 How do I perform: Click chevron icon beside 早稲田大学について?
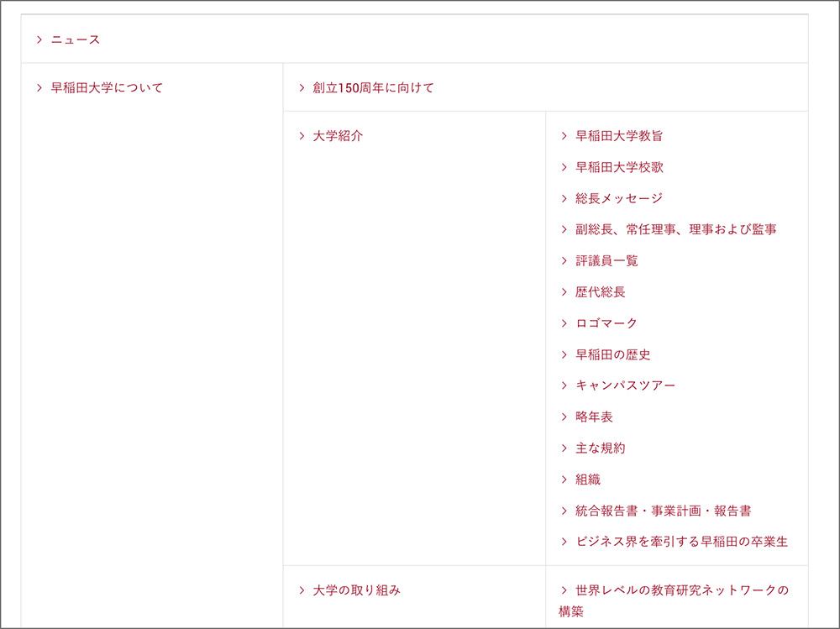(x=39, y=88)
